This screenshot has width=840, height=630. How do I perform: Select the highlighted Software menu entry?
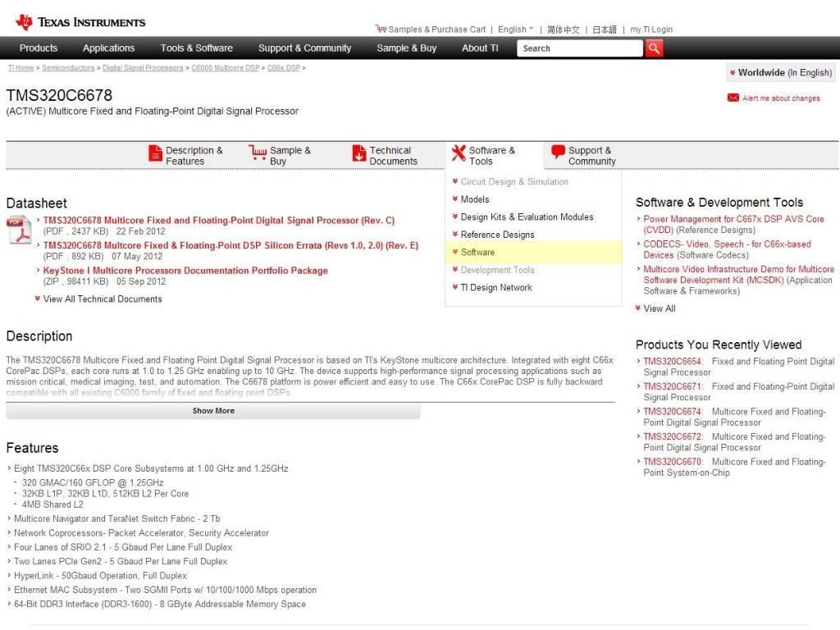pos(533,253)
